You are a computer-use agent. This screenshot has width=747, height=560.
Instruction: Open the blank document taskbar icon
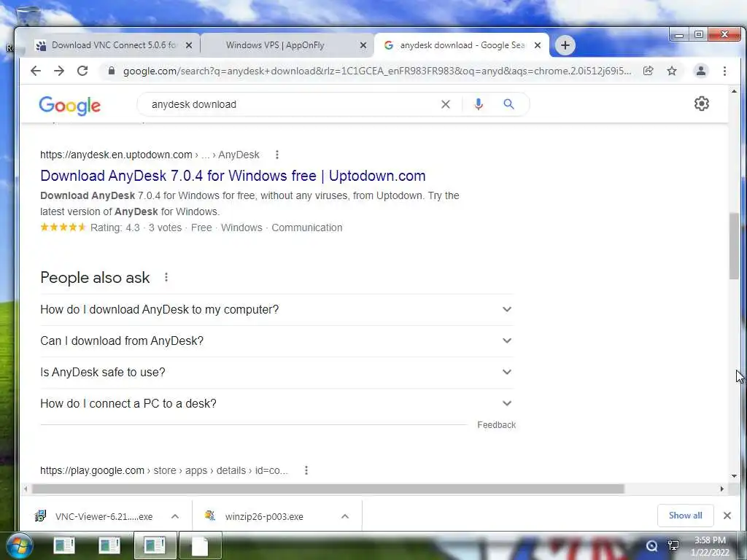click(200, 545)
